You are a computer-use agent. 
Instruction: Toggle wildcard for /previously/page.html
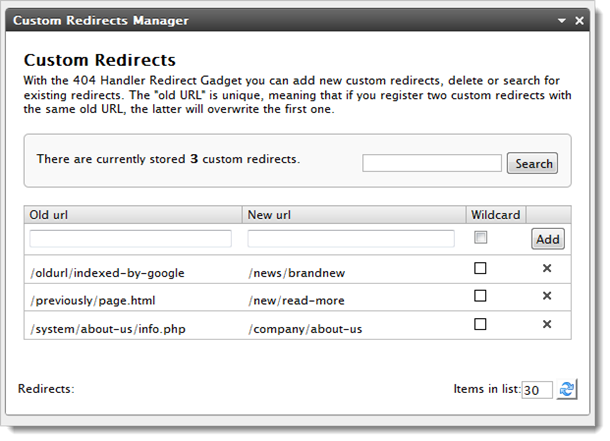click(x=481, y=296)
